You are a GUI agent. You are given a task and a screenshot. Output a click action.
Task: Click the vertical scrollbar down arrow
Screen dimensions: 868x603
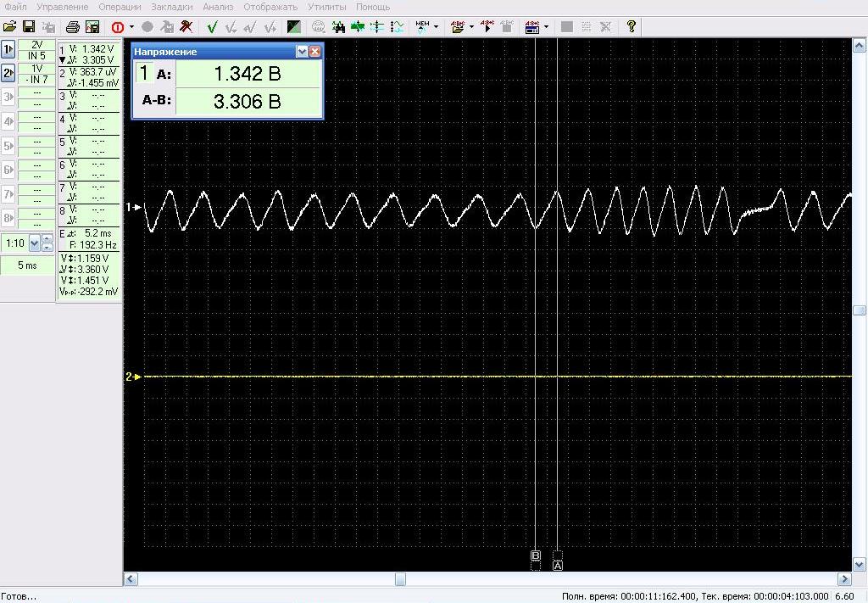click(860, 565)
